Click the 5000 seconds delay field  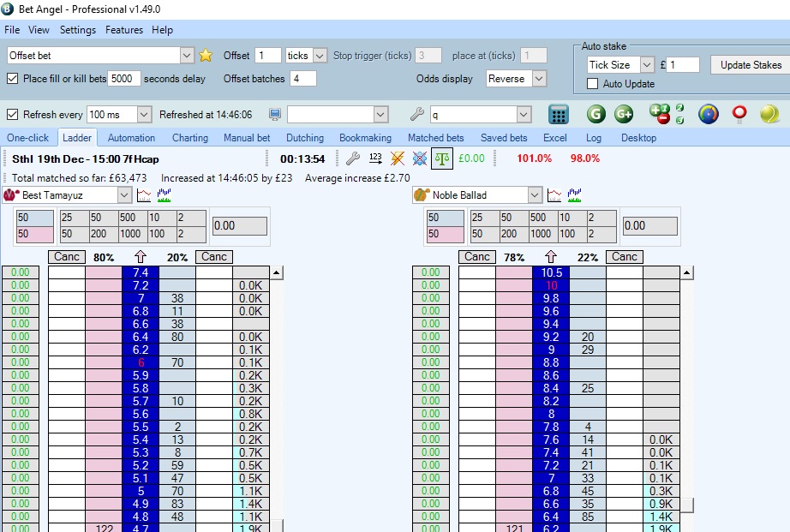pos(124,79)
